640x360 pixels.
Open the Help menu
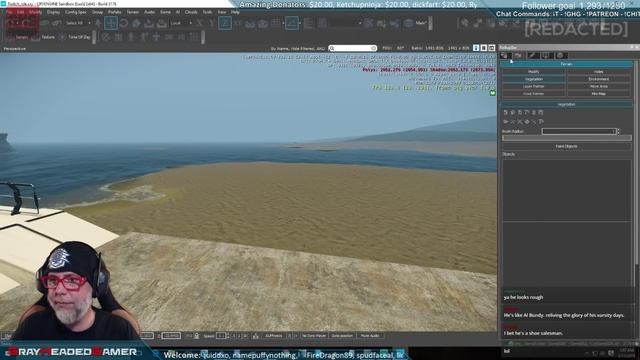coord(235,12)
